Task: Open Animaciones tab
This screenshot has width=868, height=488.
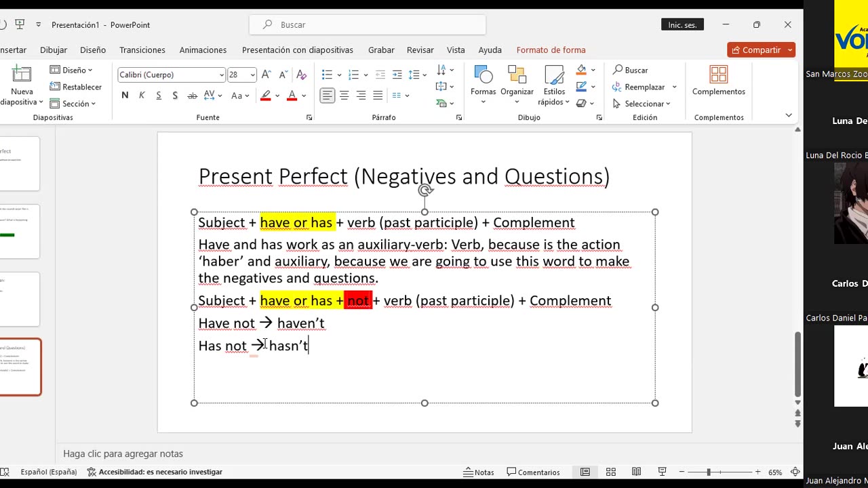Action: click(203, 49)
